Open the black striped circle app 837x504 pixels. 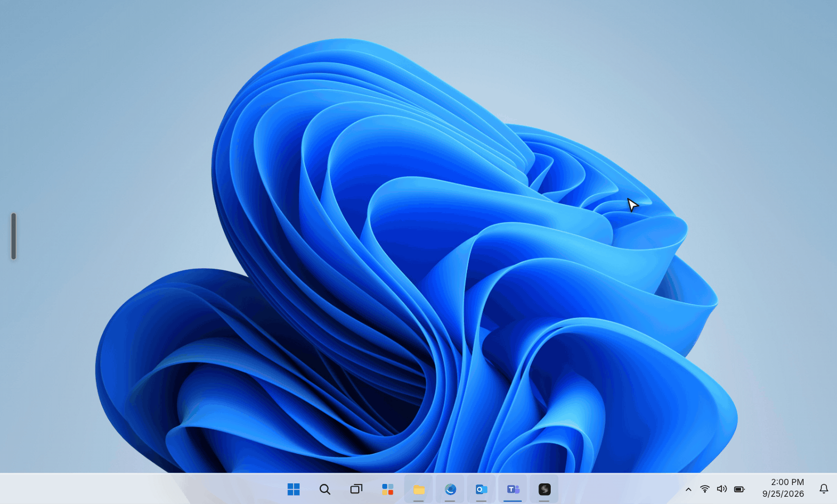544,489
